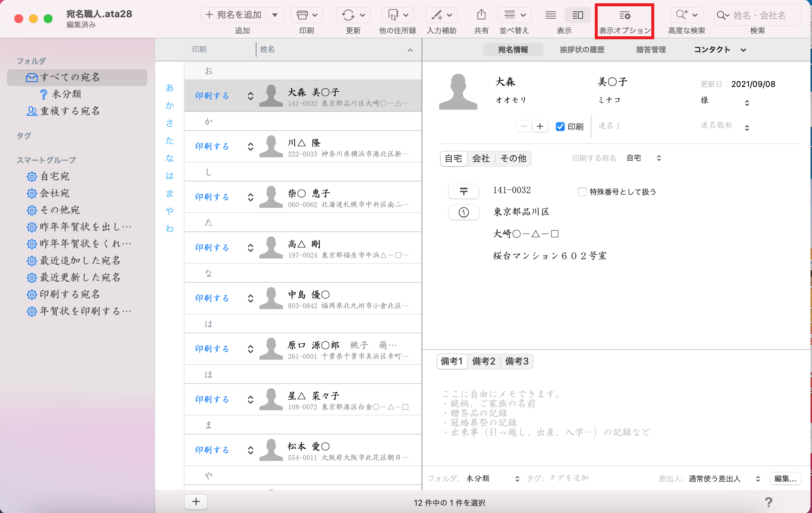812x513 pixels.
Task: Open print stepper for 原口 源〇郎
Action: [251, 349]
